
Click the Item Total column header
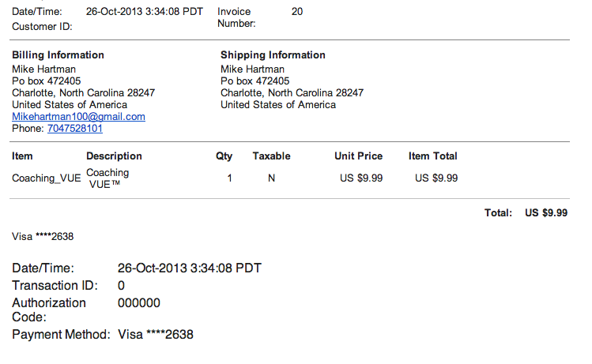pyautogui.click(x=432, y=156)
